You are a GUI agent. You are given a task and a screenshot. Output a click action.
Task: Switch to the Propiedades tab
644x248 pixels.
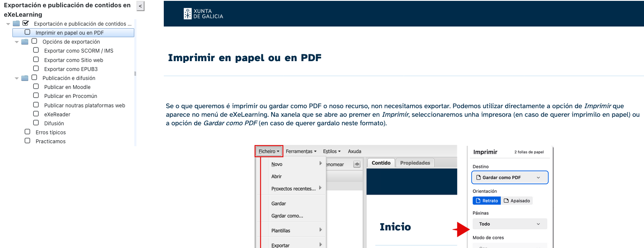(x=414, y=162)
